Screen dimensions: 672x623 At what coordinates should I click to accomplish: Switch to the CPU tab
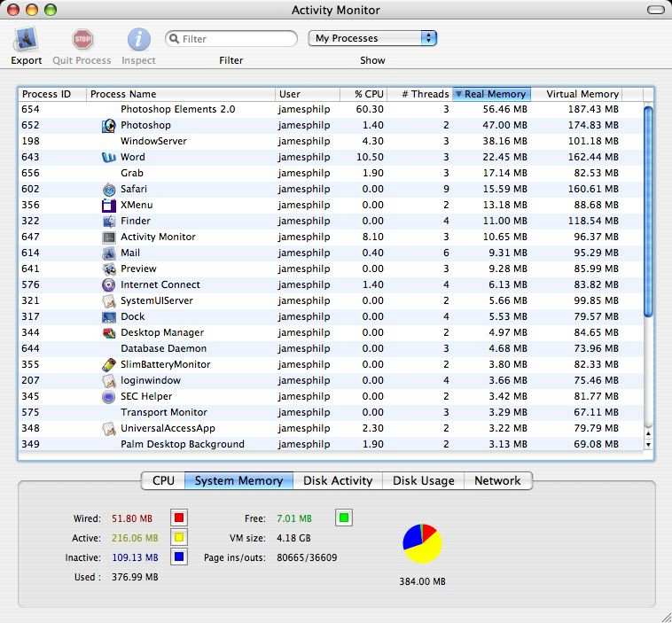click(163, 480)
